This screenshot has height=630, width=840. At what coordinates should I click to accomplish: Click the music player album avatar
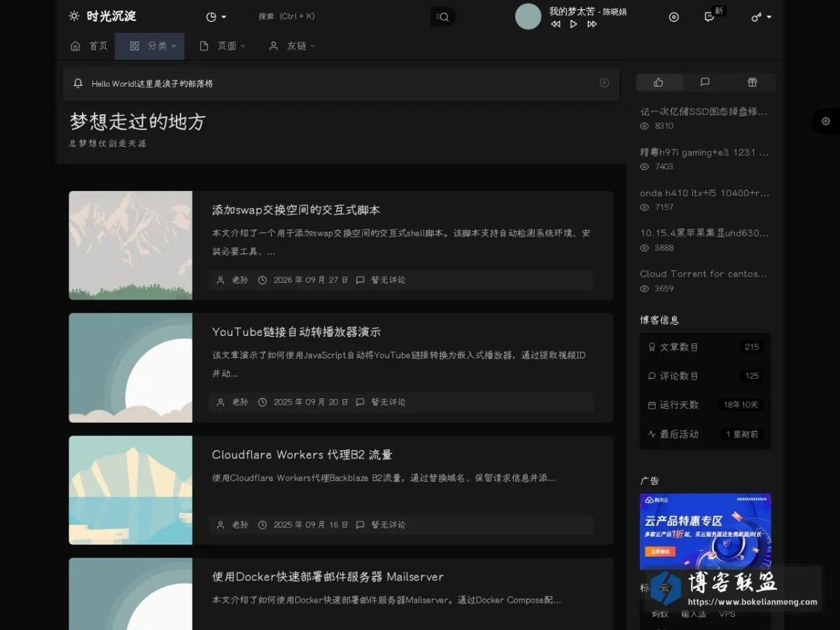[528, 17]
